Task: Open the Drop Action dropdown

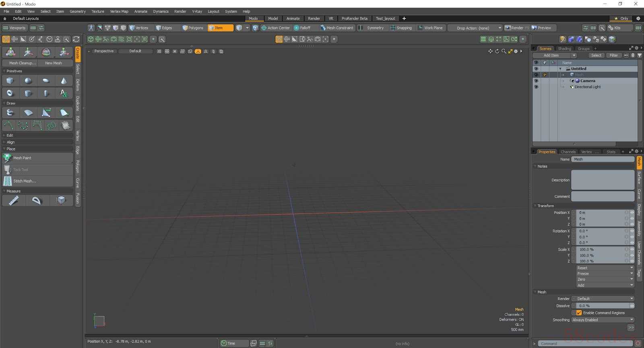Action: tap(475, 28)
